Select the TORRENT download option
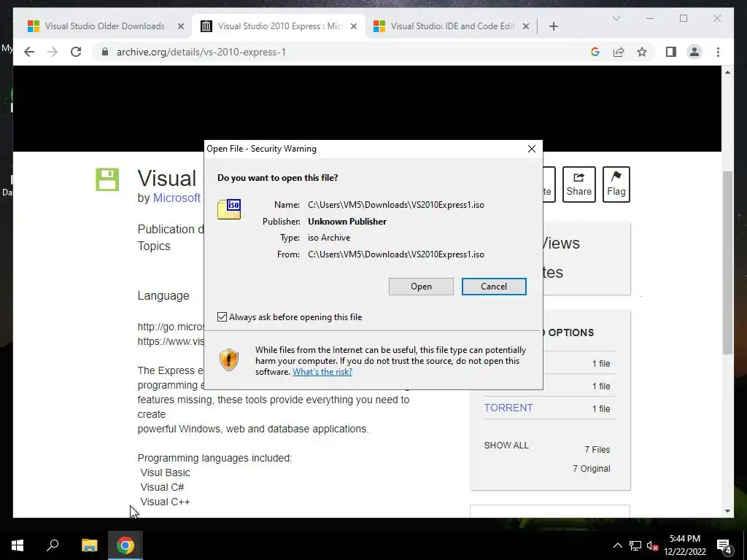Viewport: 747px width, 560px height. click(x=508, y=408)
